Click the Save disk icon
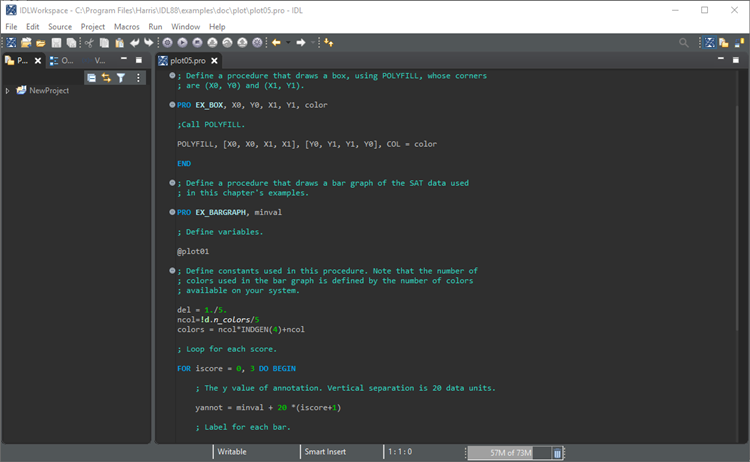 [x=57, y=43]
